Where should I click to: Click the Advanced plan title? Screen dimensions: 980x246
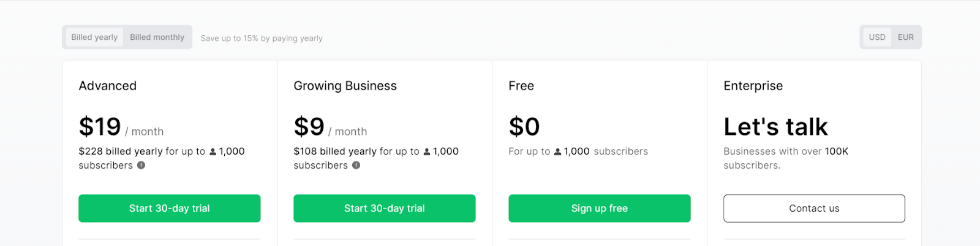[x=108, y=86]
